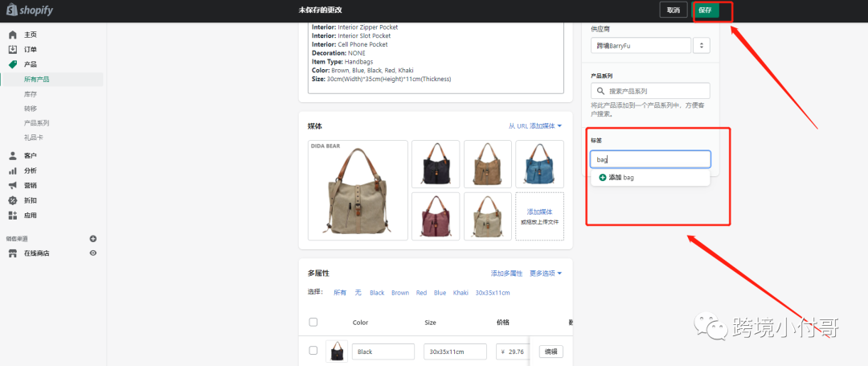
Task: Select 所有产品 in sidebar
Action: point(36,79)
